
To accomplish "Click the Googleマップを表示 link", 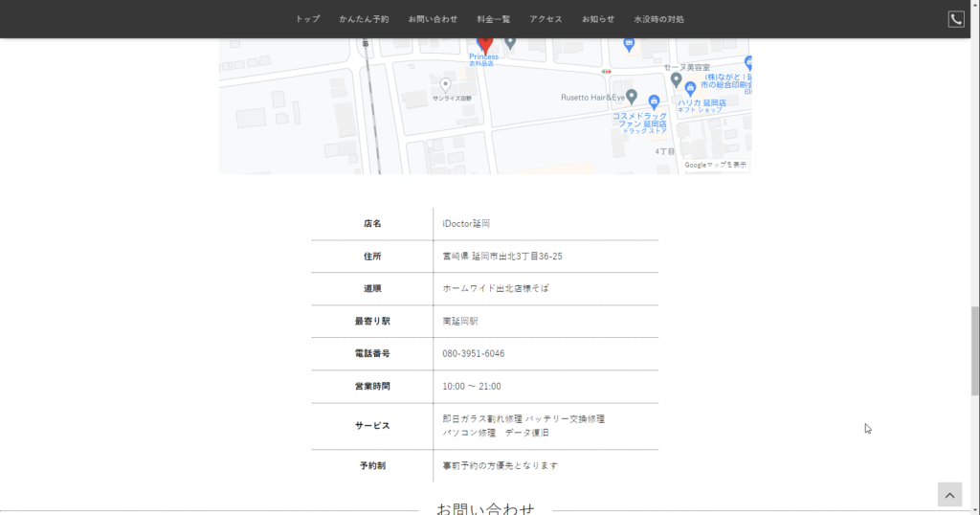I will pos(715,165).
